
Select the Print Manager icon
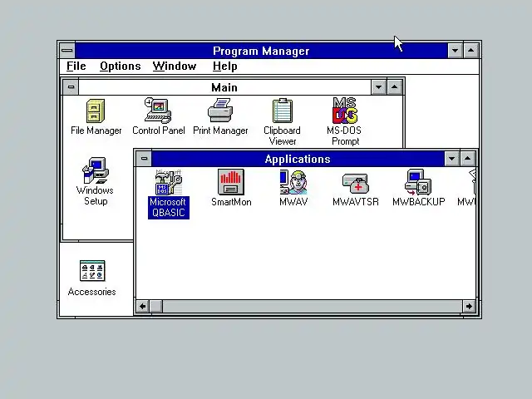point(220,111)
